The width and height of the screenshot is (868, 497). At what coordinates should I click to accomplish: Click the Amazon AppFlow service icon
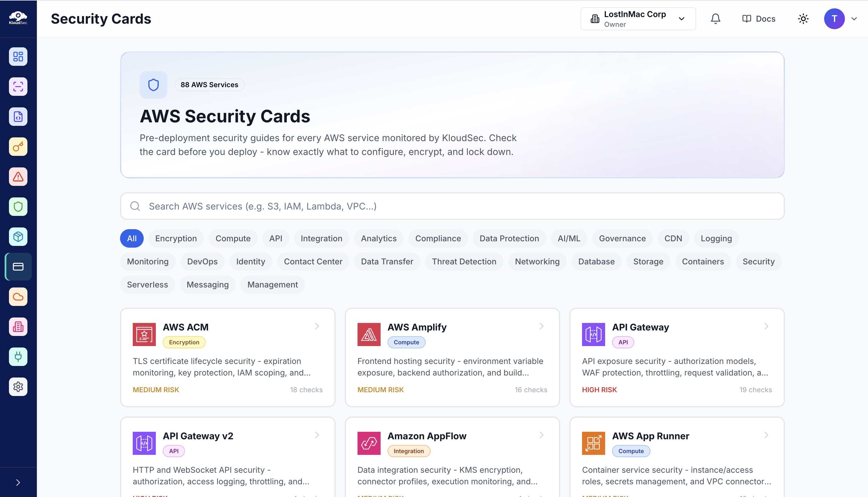tap(369, 443)
